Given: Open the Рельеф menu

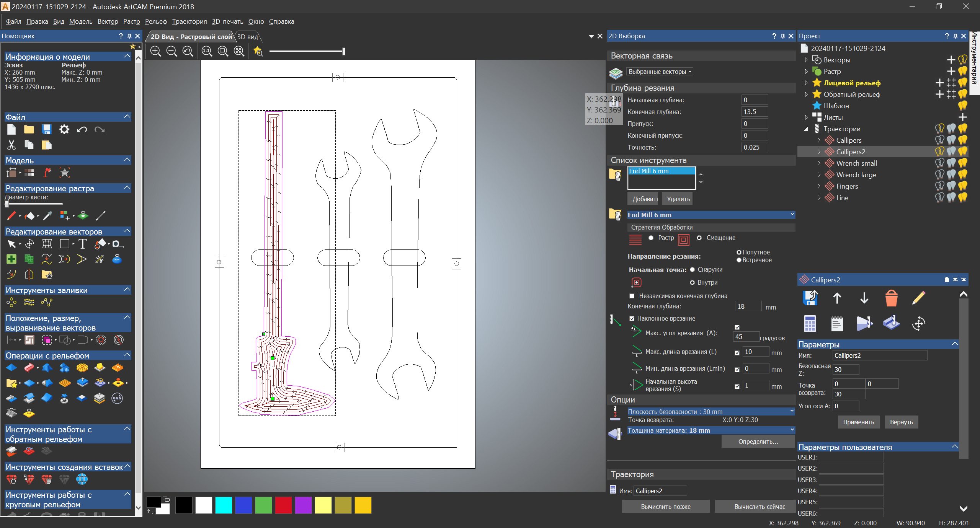Looking at the screenshot, I should tap(156, 21).
